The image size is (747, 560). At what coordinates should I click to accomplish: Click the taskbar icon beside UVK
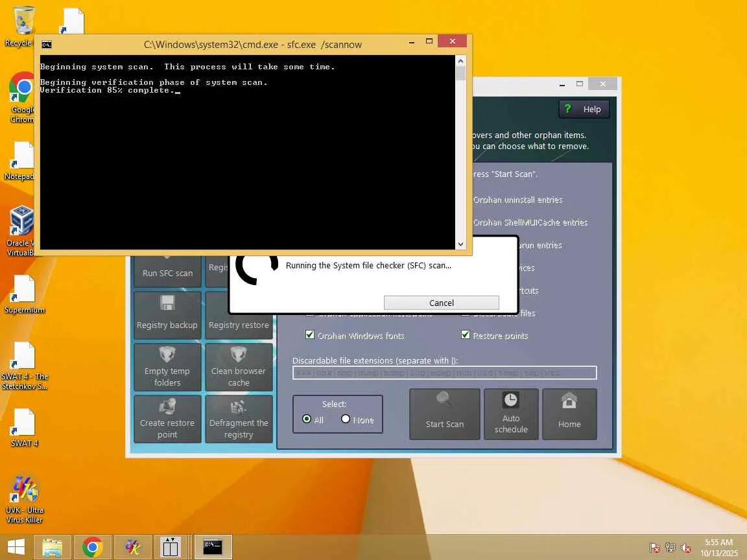coord(171,546)
